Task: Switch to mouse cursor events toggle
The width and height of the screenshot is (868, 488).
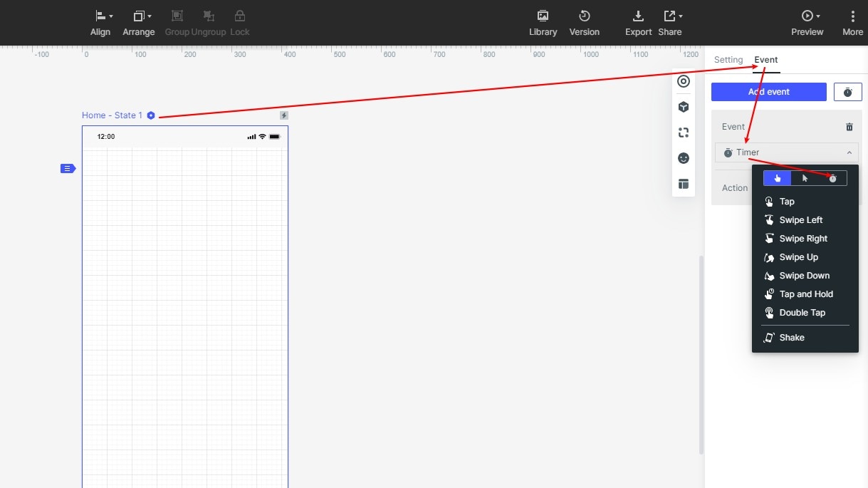Action: (x=805, y=178)
